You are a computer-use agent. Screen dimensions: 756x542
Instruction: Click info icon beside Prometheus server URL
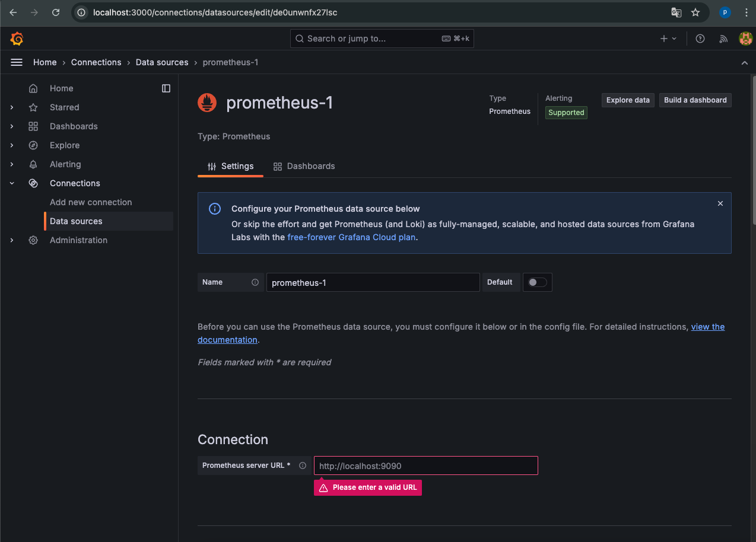point(303,466)
